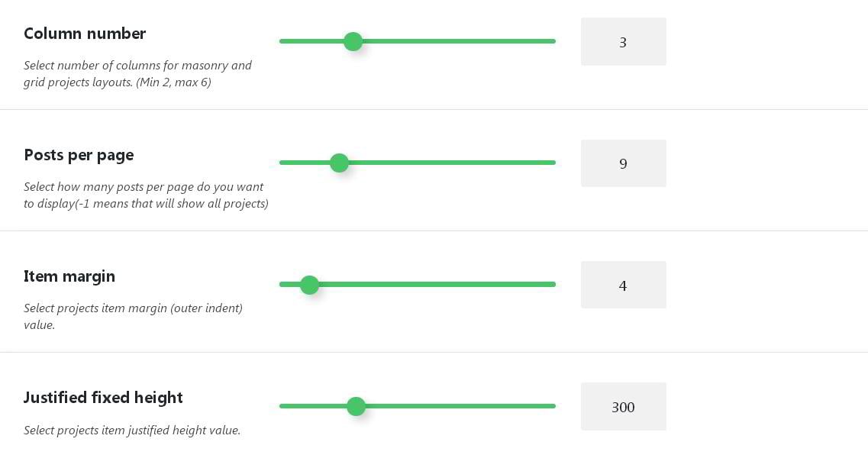Click the "Justified fixed height" option title
868x458 pixels.
(x=103, y=398)
